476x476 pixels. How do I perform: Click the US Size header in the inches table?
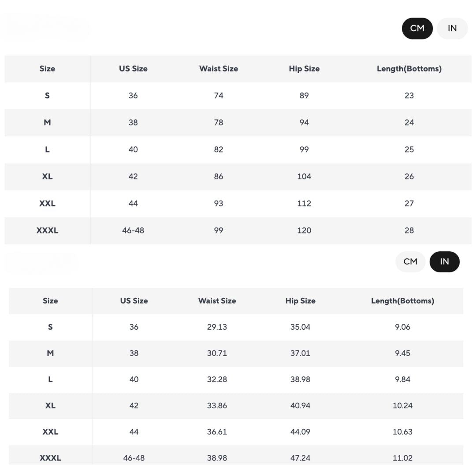click(x=134, y=301)
